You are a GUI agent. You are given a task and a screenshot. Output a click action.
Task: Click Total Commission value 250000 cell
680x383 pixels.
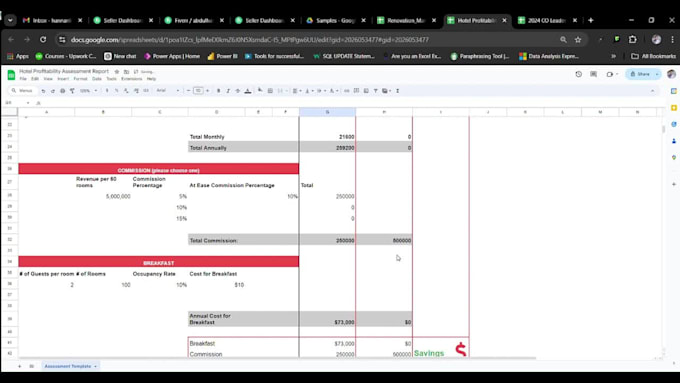[327, 240]
